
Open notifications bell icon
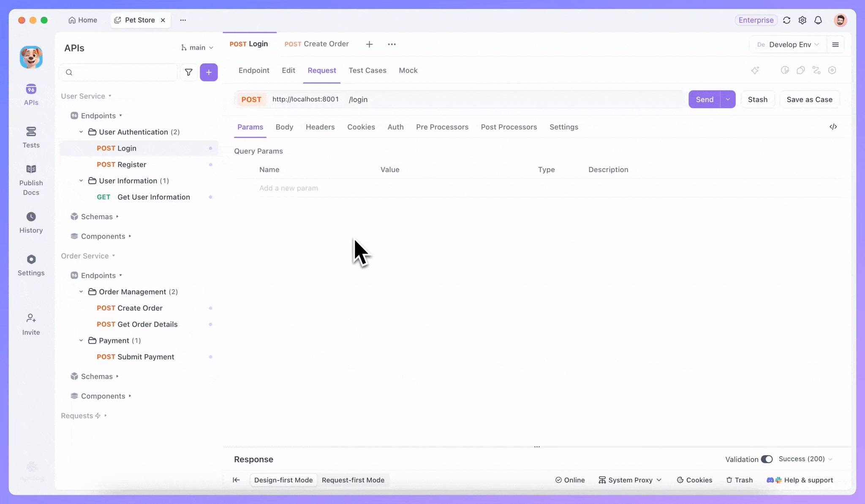click(818, 20)
